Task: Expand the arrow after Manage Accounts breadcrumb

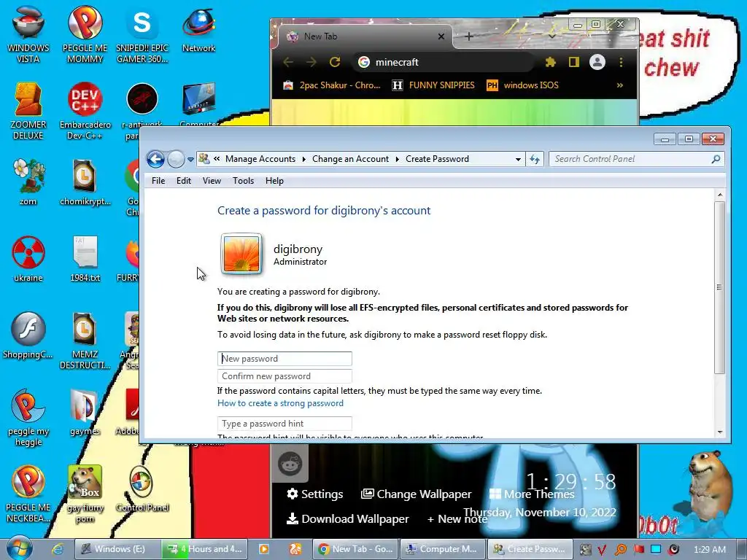Action: pos(304,159)
